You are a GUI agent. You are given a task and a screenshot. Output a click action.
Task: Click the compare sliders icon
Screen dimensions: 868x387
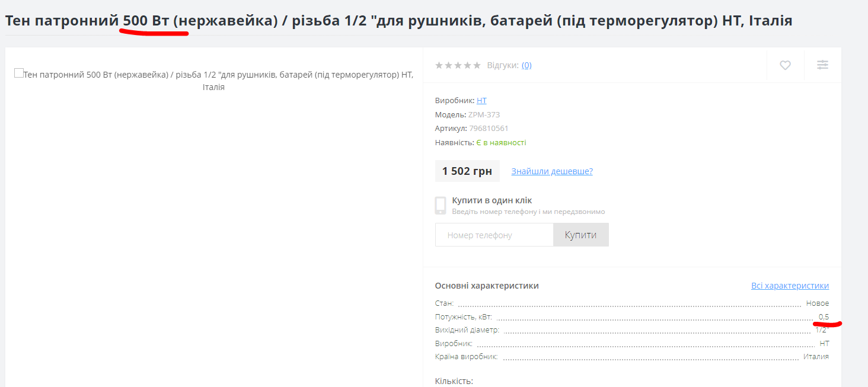pyautogui.click(x=822, y=65)
